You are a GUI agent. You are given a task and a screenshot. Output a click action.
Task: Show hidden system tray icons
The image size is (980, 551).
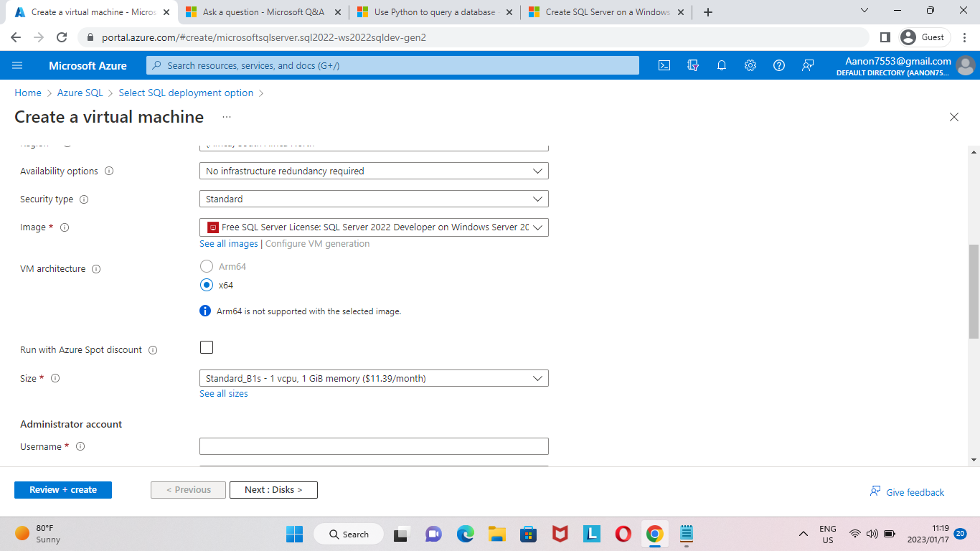(x=803, y=534)
